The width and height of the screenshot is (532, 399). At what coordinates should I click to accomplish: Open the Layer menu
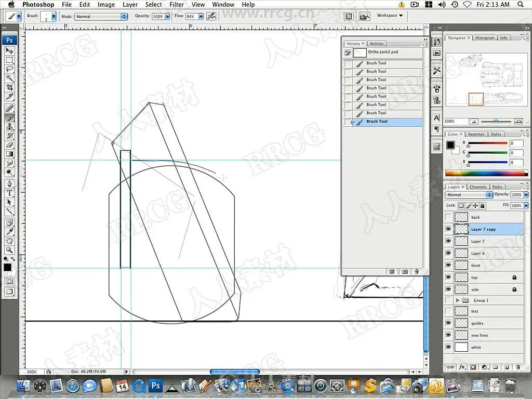coord(130,5)
